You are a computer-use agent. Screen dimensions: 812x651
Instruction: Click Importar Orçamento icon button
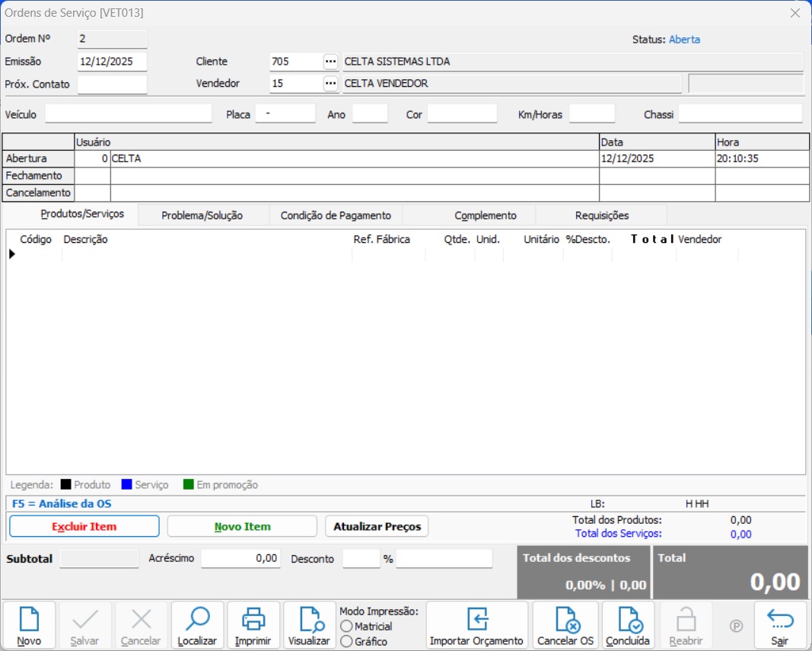[x=476, y=625]
